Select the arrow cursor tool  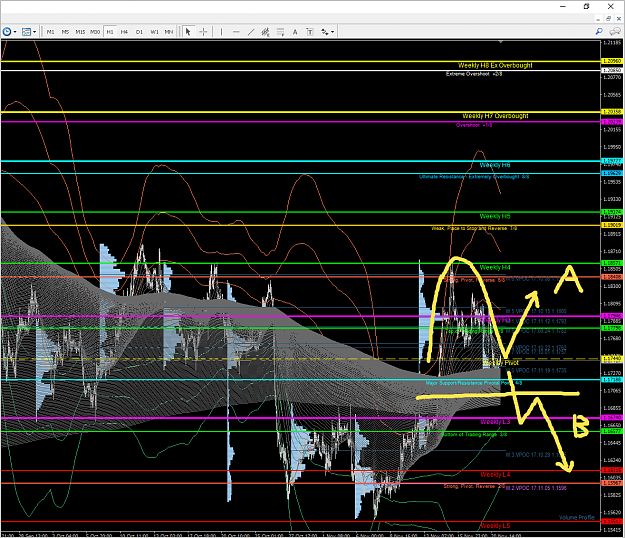pyautogui.click(x=188, y=31)
